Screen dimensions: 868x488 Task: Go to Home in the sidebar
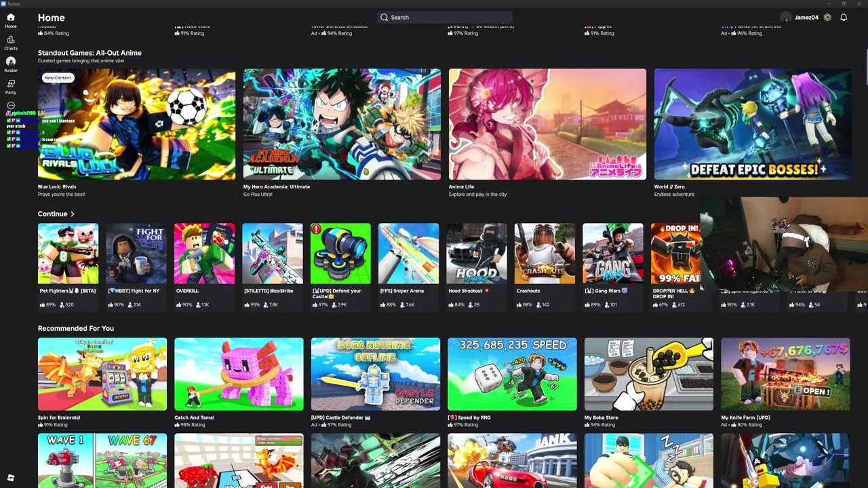[11, 20]
